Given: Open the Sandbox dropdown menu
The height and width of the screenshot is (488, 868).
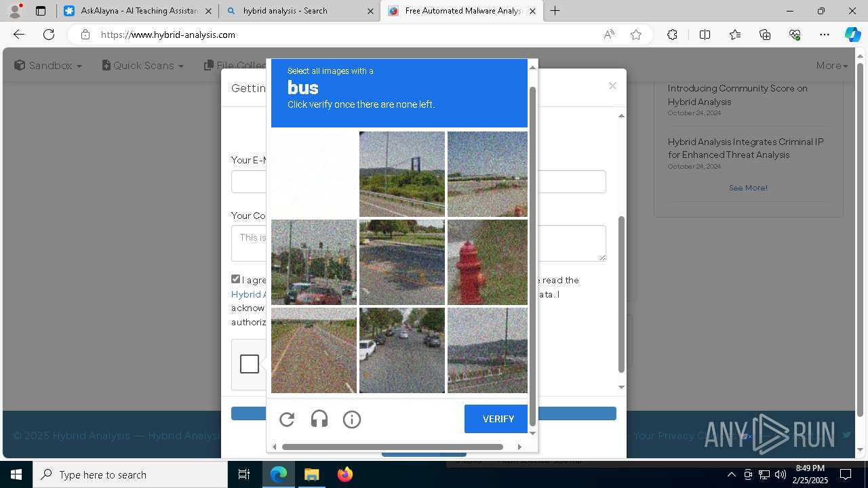Looking at the screenshot, I should (x=48, y=66).
